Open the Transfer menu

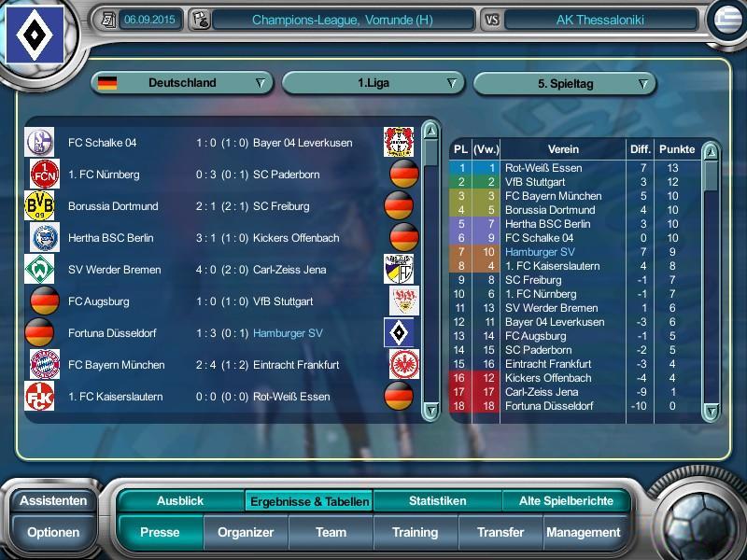coord(500,532)
